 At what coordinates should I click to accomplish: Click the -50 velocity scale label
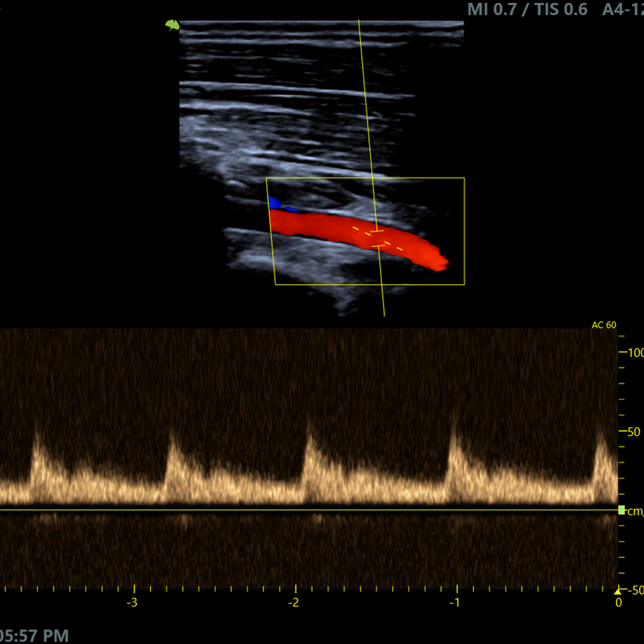633,589
